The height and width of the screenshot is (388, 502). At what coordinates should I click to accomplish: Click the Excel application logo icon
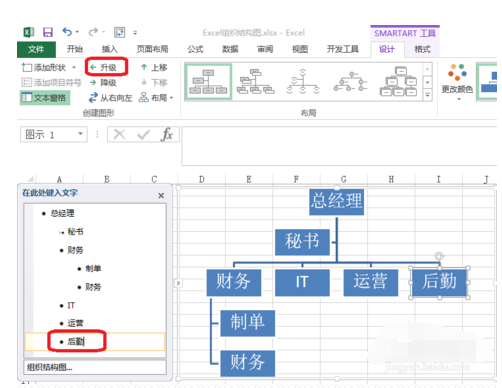[x=29, y=32]
